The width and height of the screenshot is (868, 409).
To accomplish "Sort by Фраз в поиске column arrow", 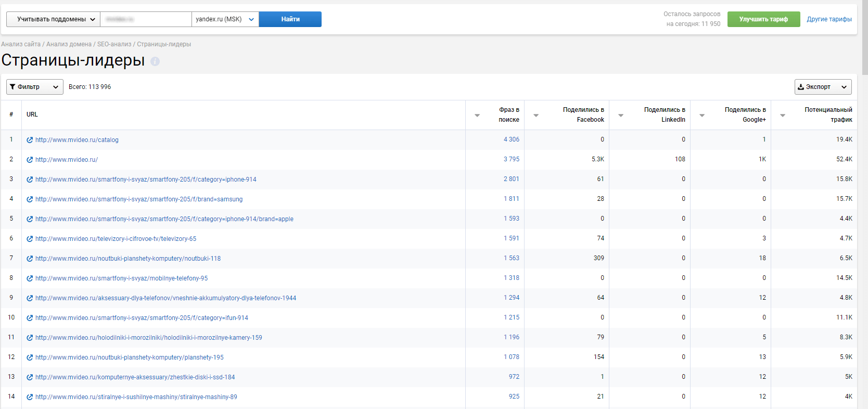I will coord(477,115).
